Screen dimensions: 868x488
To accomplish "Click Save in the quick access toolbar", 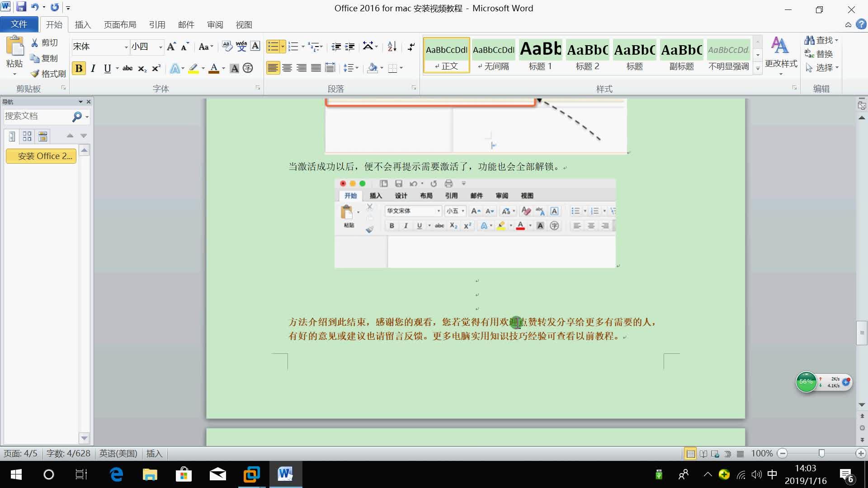I will (21, 7).
